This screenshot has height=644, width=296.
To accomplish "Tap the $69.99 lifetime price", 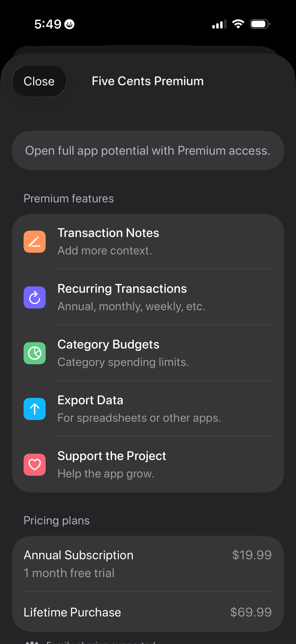I will coord(251,612).
